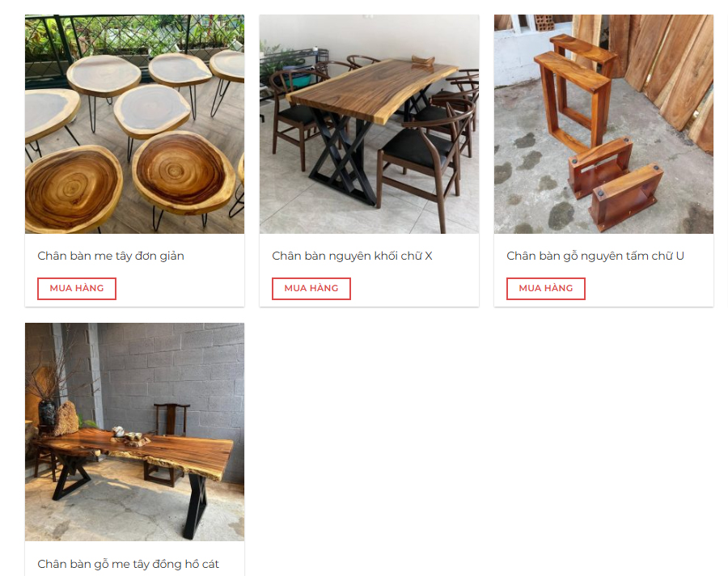Image resolution: width=728 pixels, height=576 pixels.
Task: Open the Chân bàn me tây đơn giản product image
Action: 134,124
